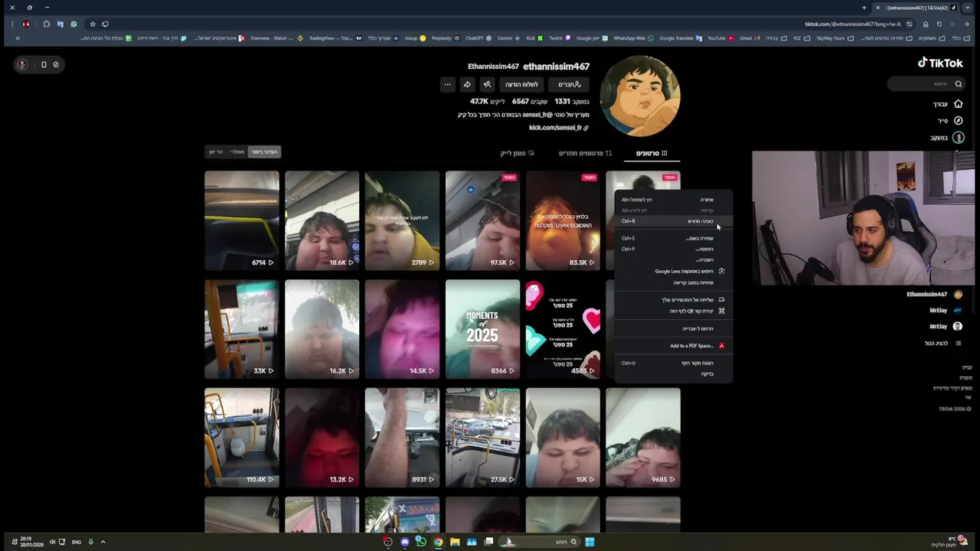
Task: Open the video with 4503 views
Action: tap(563, 329)
